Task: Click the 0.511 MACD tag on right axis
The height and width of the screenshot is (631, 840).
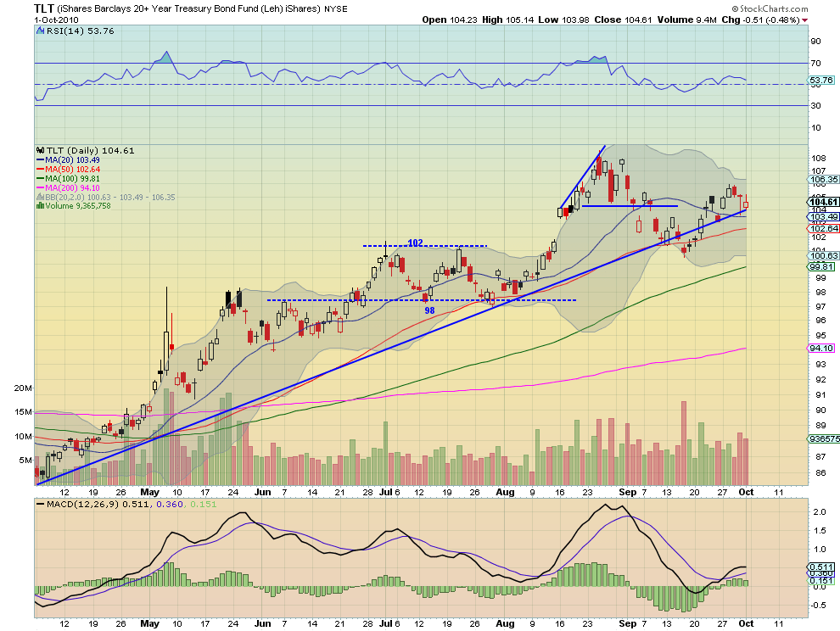Action: coord(820,567)
